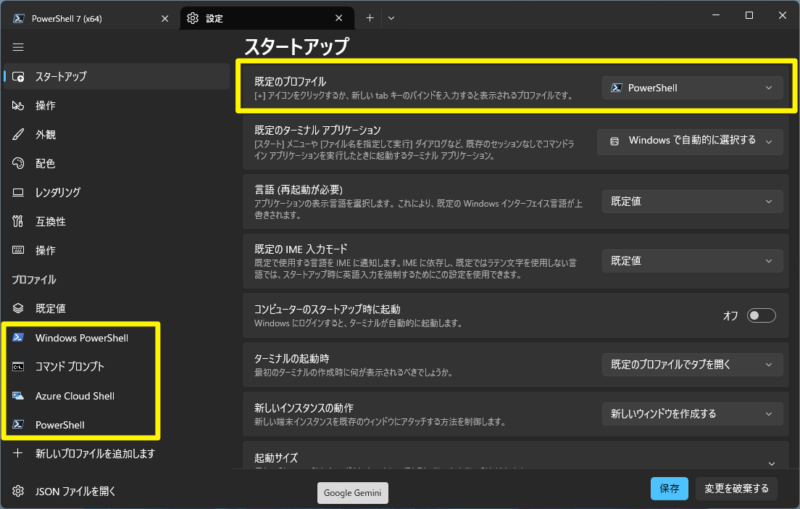The width and height of the screenshot is (800, 509).
Task: Click the keyboard icon beside the second 操作
Action: (x=18, y=250)
